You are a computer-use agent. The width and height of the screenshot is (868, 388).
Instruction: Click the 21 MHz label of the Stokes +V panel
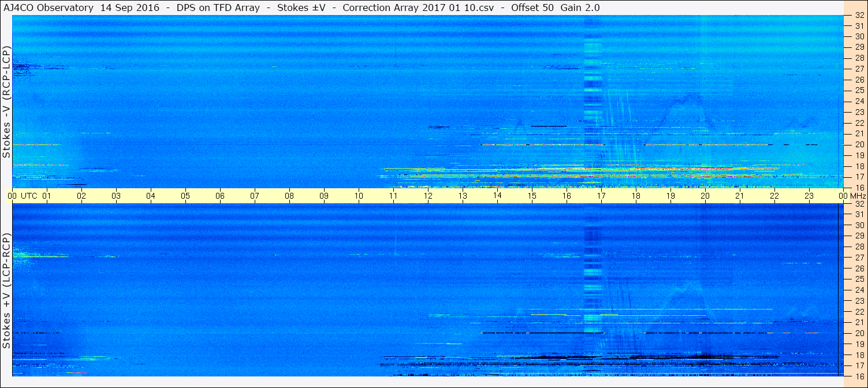click(x=859, y=322)
